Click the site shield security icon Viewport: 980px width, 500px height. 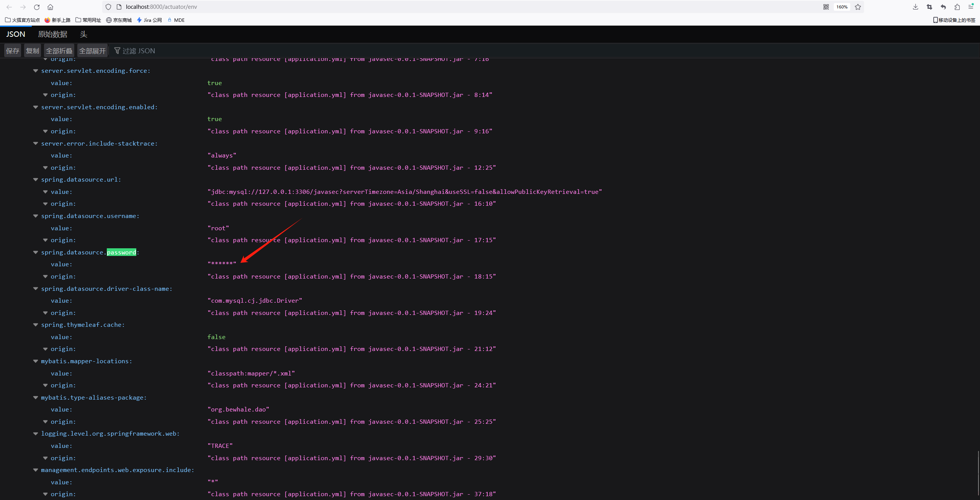click(x=108, y=7)
